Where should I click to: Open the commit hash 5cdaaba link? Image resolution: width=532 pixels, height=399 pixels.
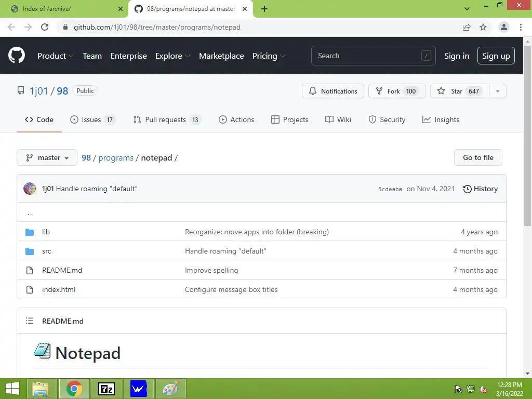pyautogui.click(x=390, y=189)
